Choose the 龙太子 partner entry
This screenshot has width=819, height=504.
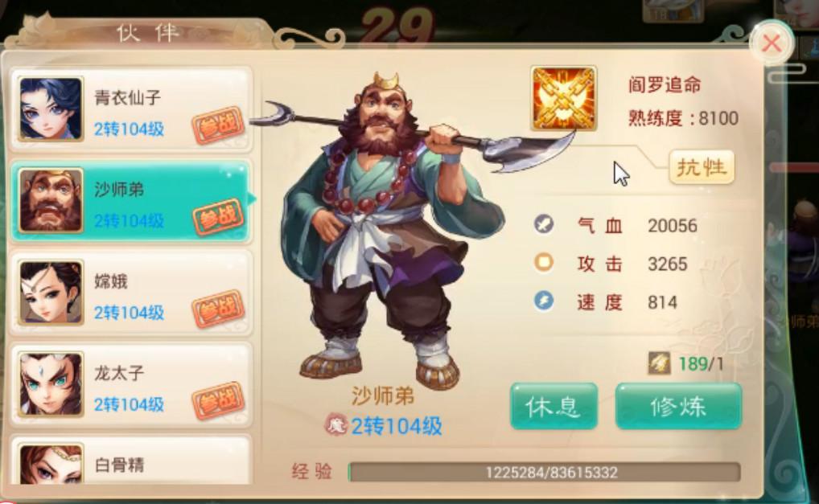tap(130, 385)
